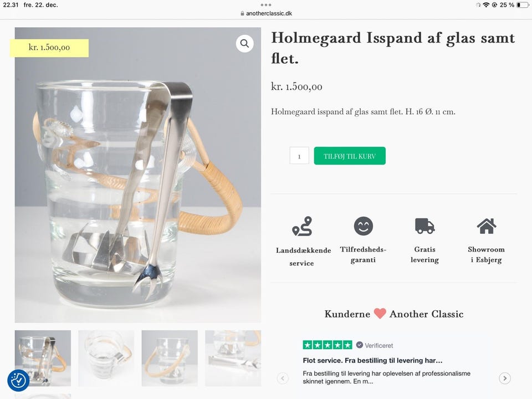
Task: Open the last thumbnail showing the ice tongs
Action: click(233, 358)
